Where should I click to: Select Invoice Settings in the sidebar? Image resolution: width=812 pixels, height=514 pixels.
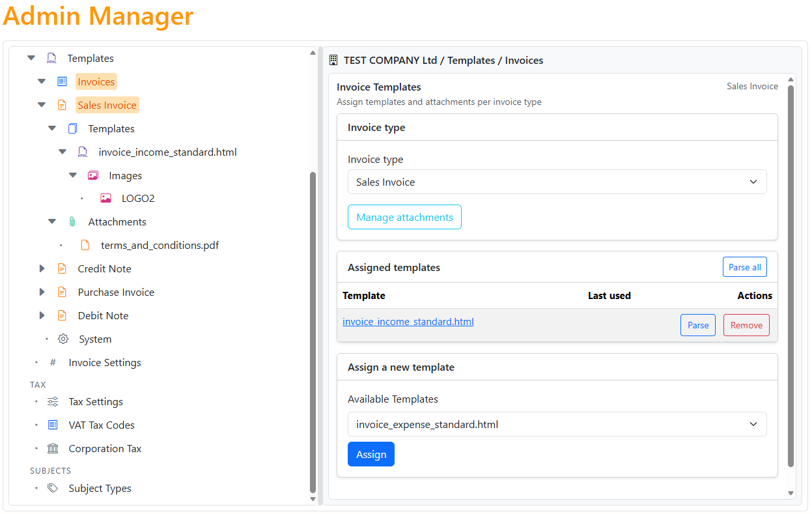(x=104, y=362)
